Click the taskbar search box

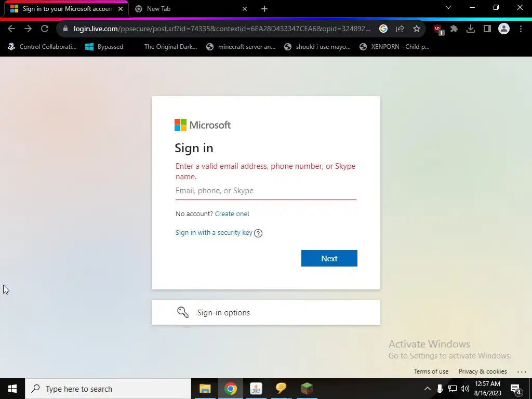(x=108, y=389)
